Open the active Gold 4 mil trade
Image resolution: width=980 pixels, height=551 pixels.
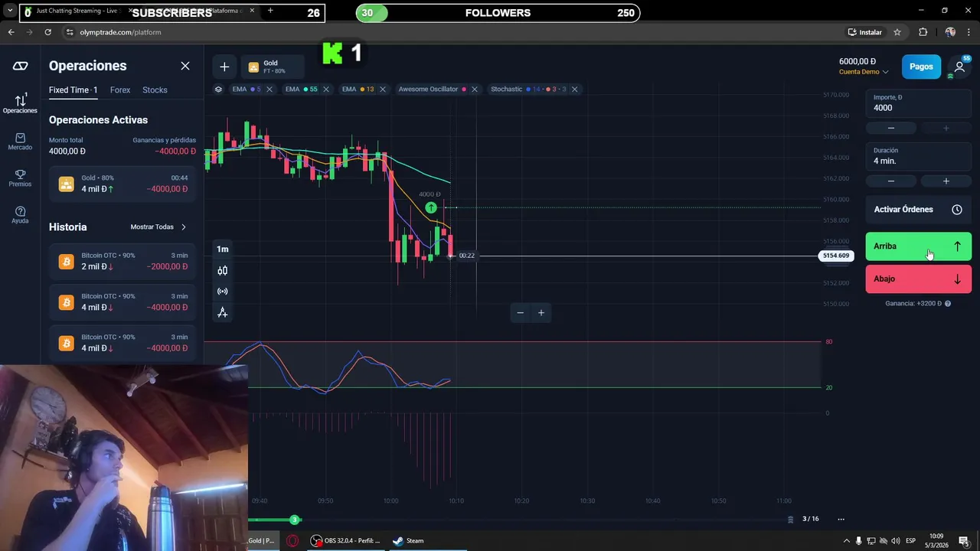122,184
